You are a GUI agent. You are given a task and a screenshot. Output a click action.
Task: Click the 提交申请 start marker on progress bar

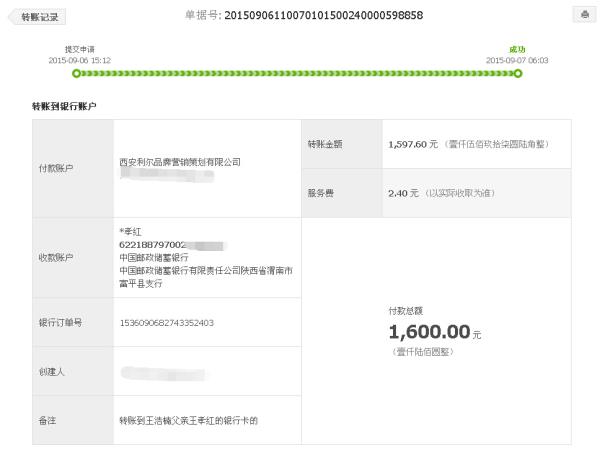pyautogui.click(x=77, y=73)
